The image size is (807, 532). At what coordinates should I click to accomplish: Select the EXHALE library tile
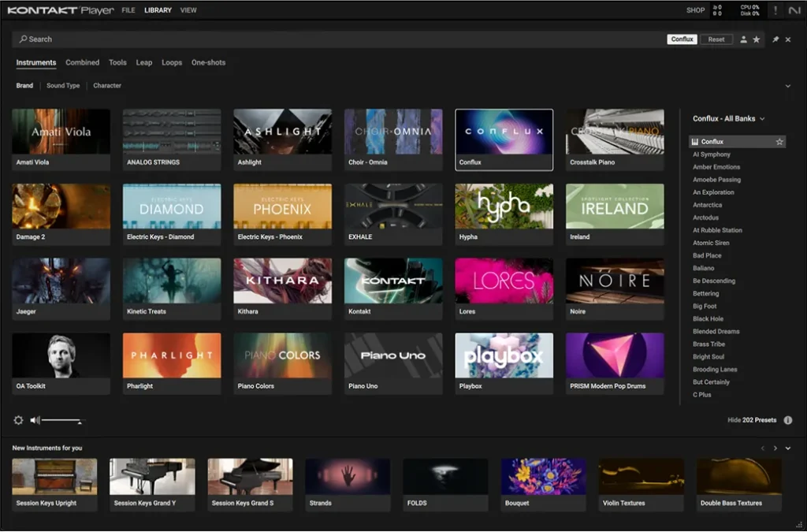(x=393, y=214)
